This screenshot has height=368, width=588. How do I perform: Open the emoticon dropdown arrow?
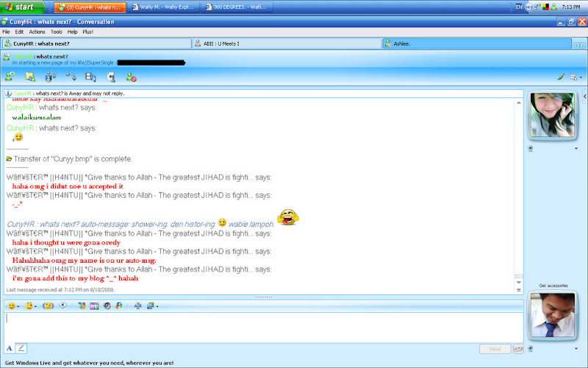[18, 307]
